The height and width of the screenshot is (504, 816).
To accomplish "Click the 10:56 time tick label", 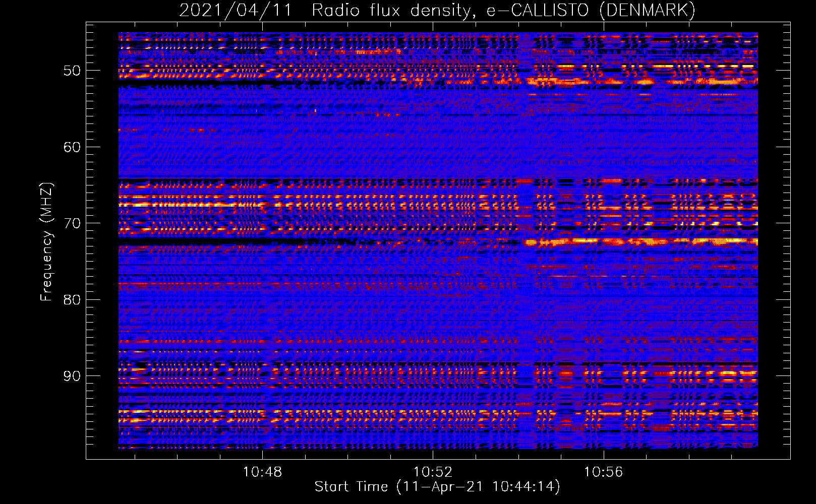I will tap(603, 472).
